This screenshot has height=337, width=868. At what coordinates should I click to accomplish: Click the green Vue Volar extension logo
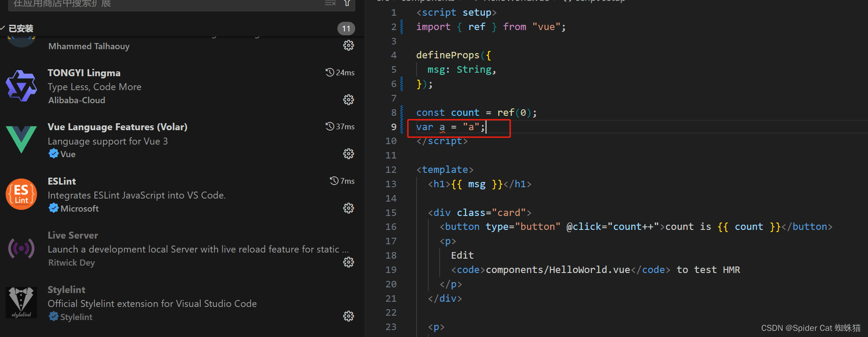point(21,140)
